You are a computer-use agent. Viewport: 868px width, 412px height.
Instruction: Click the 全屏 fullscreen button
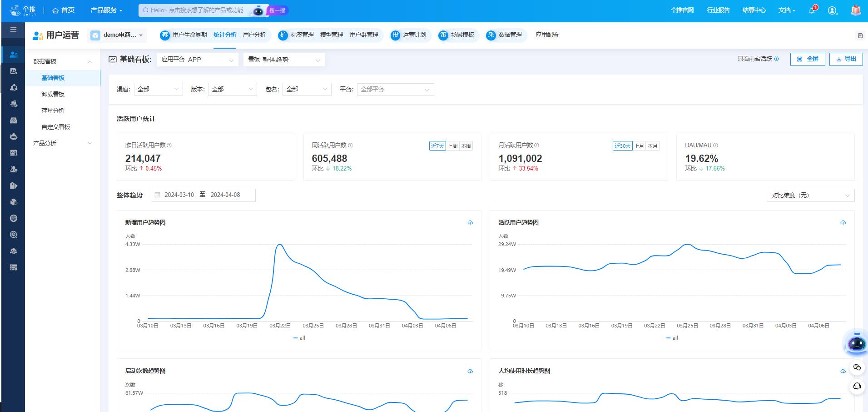coord(808,59)
